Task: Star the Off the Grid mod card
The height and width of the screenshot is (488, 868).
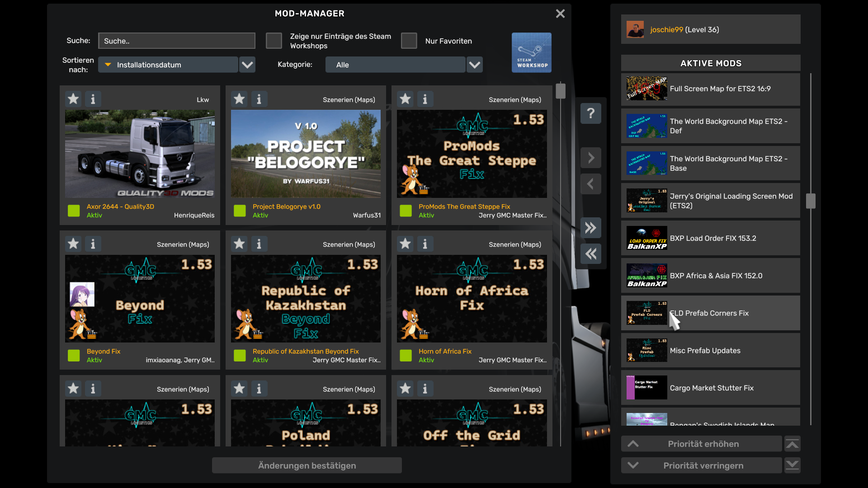Action: coord(405,389)
